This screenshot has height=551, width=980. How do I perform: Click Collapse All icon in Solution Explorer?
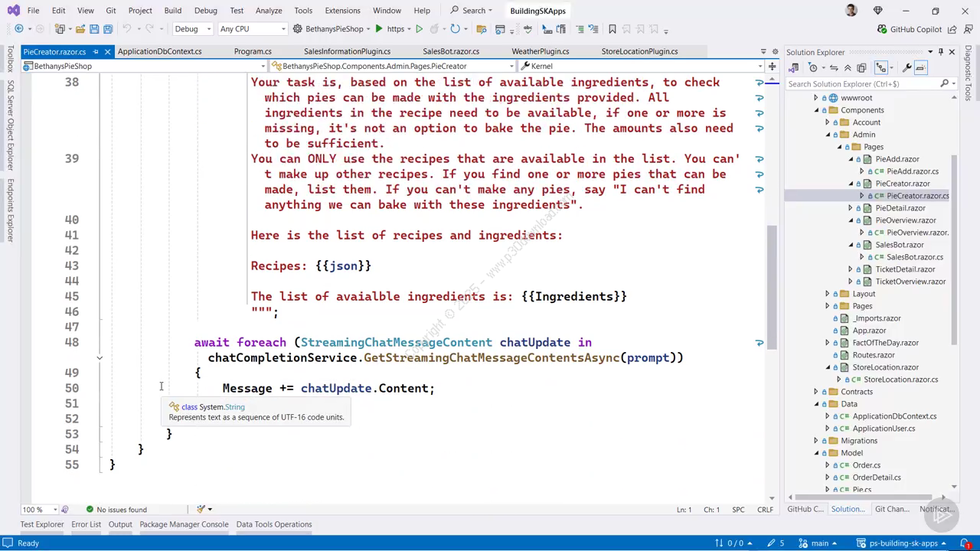pyautogui.click(x=848, y=68)
